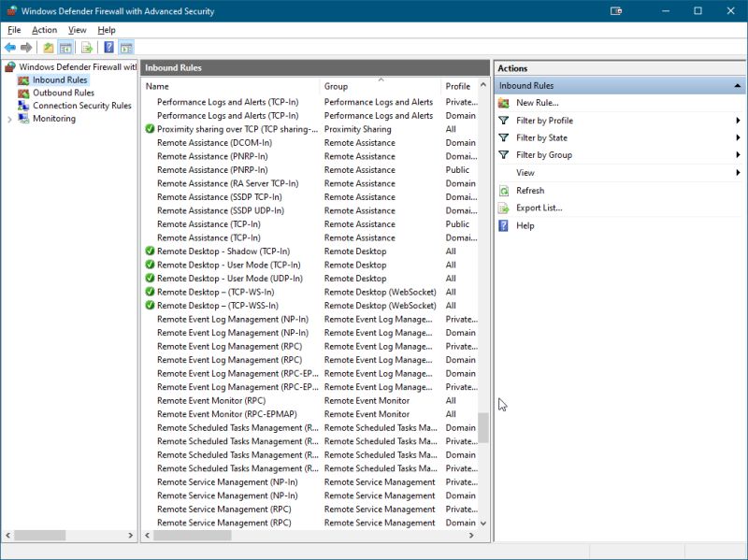
Task: Sort rules by Profile column header
Action: 459,86
